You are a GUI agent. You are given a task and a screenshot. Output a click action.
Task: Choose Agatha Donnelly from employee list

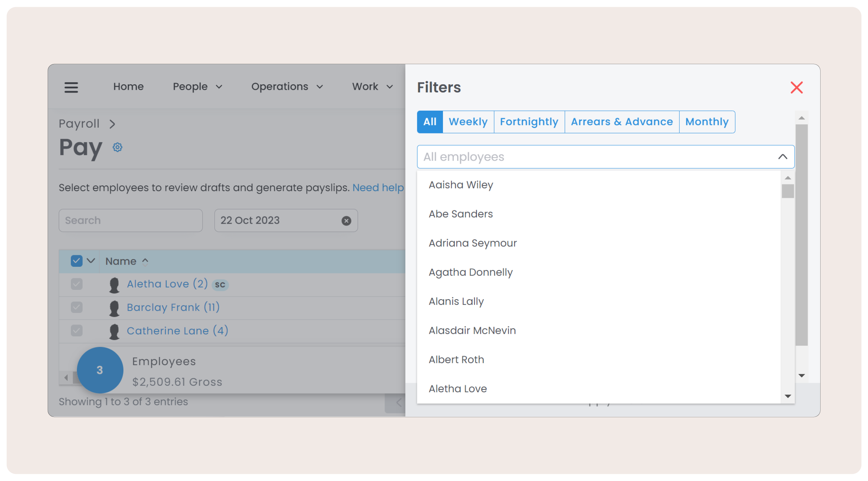point(471,272)
